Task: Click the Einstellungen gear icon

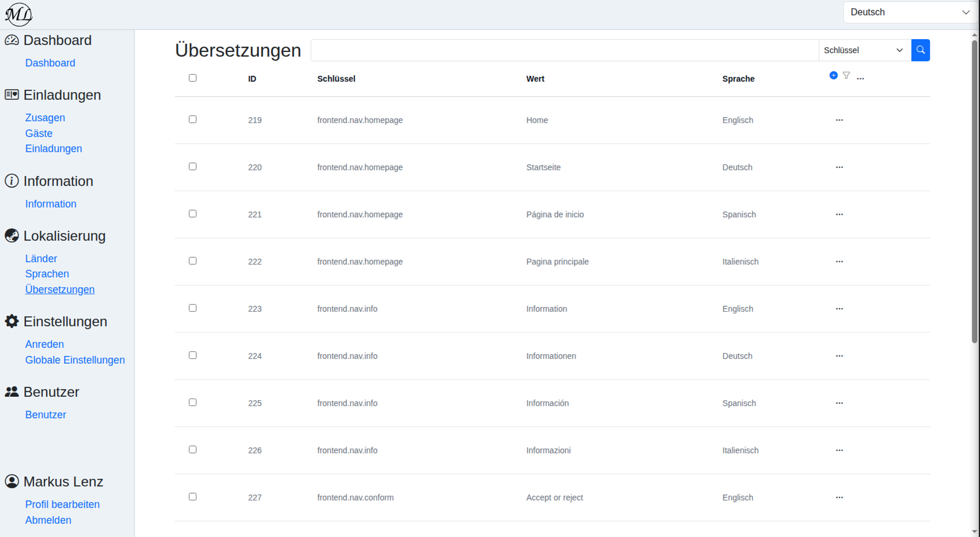Action: (x=12, y=321)
